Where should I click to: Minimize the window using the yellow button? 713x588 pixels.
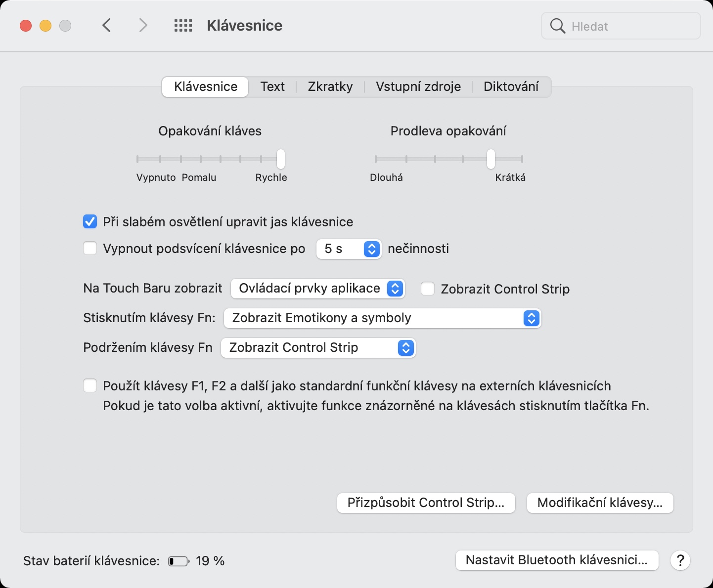click(x=45, y=26)
